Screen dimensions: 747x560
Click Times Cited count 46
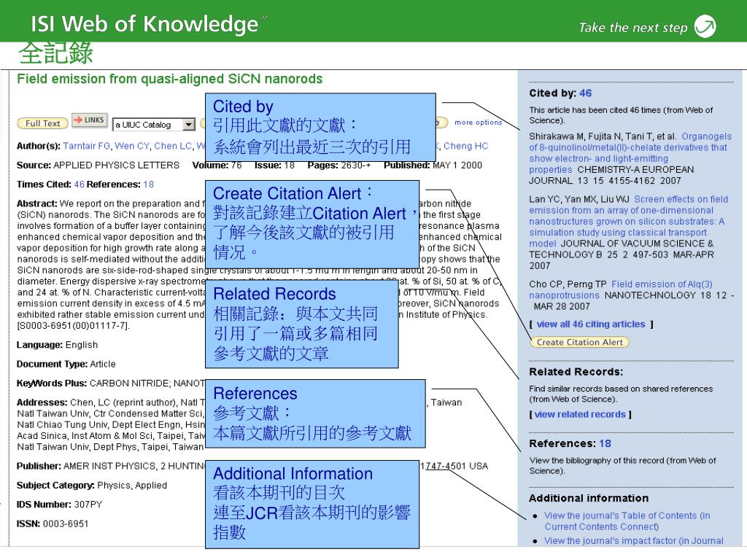(79, 184)
